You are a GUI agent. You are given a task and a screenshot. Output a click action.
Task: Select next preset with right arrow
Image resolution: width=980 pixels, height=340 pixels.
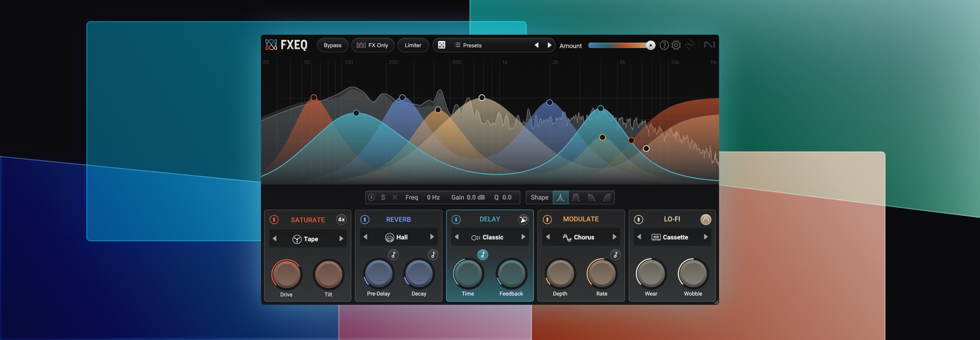click(549, 45)
